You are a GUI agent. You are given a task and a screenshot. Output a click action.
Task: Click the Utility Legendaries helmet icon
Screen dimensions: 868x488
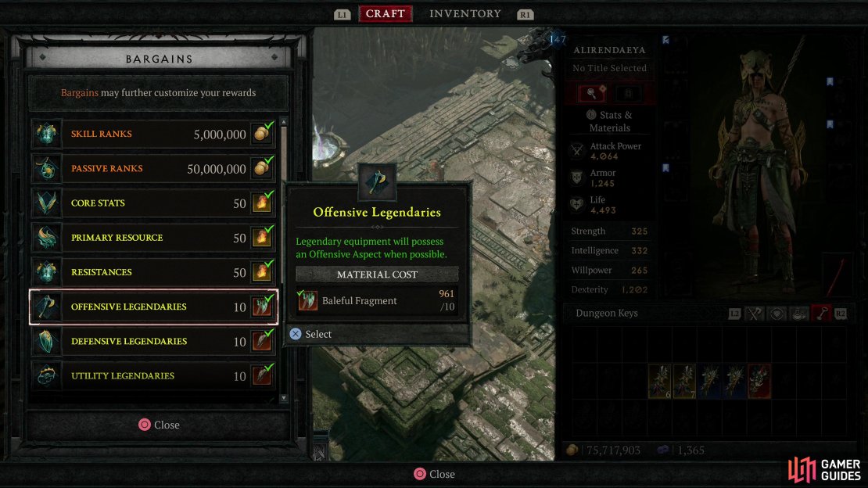(46, 375)
